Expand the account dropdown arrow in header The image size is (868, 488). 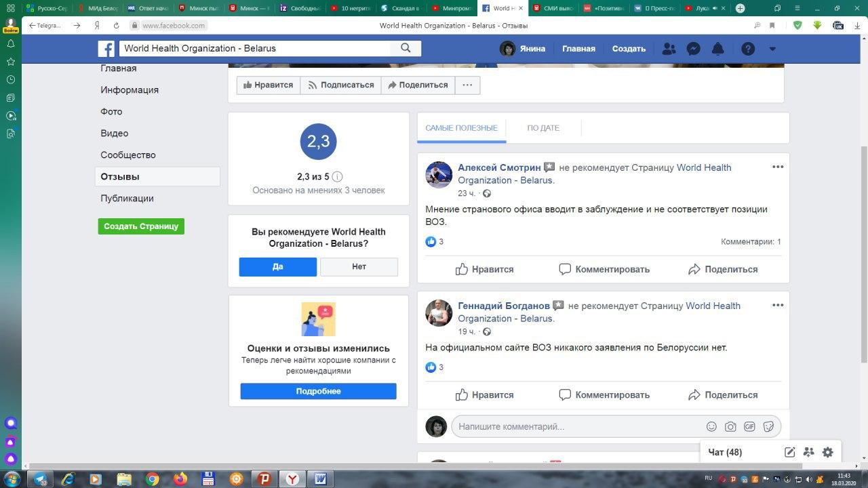point(772,49)
